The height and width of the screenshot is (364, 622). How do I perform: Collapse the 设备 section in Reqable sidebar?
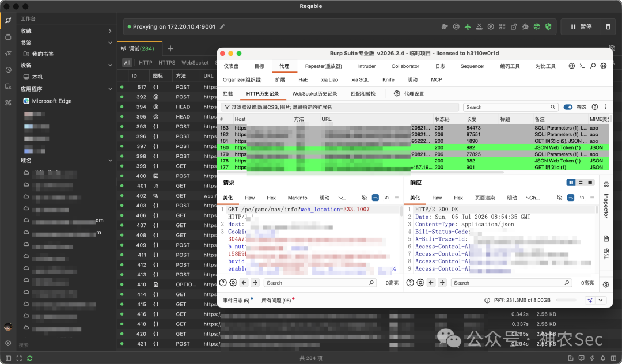[x=110, y=65]
